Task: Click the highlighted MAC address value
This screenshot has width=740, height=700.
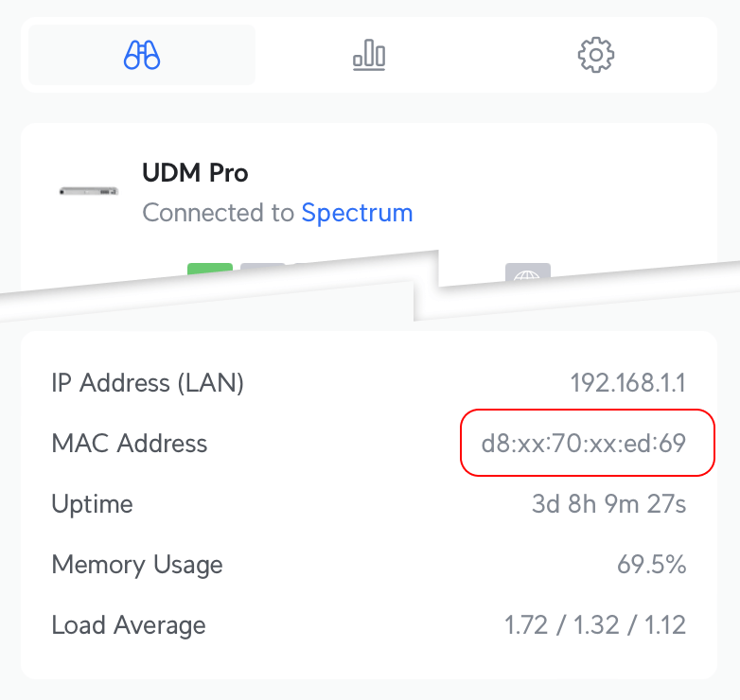Action: coord(584,444)
